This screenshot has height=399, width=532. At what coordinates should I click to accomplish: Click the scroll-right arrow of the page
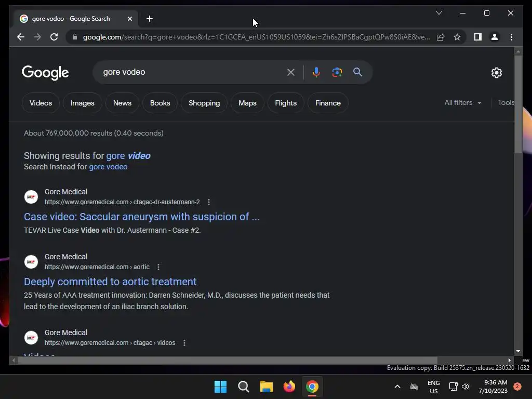pyautogui.click(x=509, y=361)
